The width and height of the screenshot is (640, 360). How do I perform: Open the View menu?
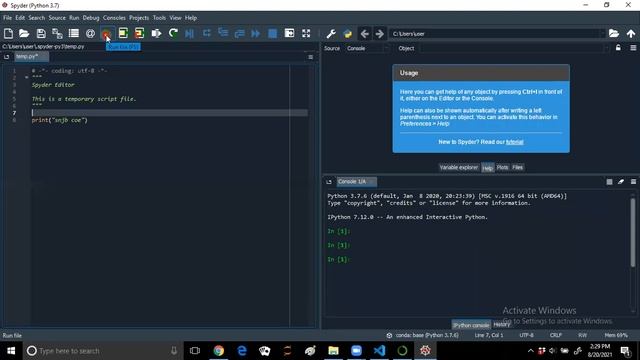coord(175,18)
